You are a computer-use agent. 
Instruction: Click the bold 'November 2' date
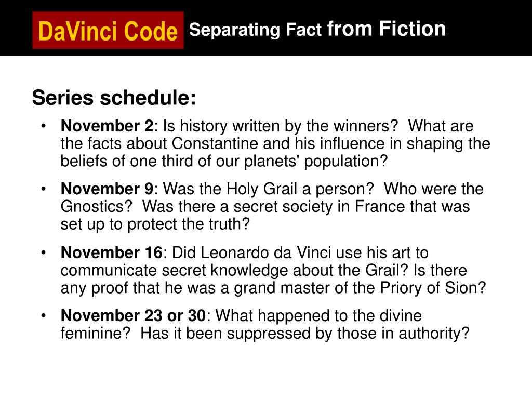tap(107, 126)
